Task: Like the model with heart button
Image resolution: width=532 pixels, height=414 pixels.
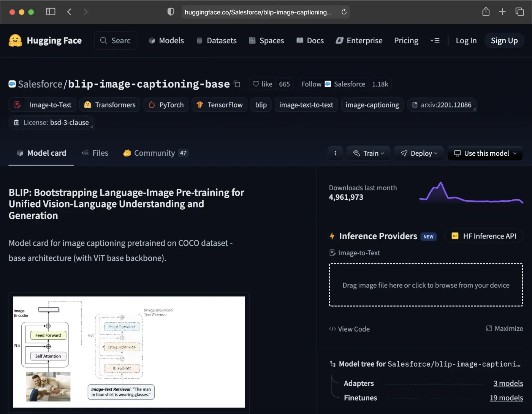Action: coord(263,84)
